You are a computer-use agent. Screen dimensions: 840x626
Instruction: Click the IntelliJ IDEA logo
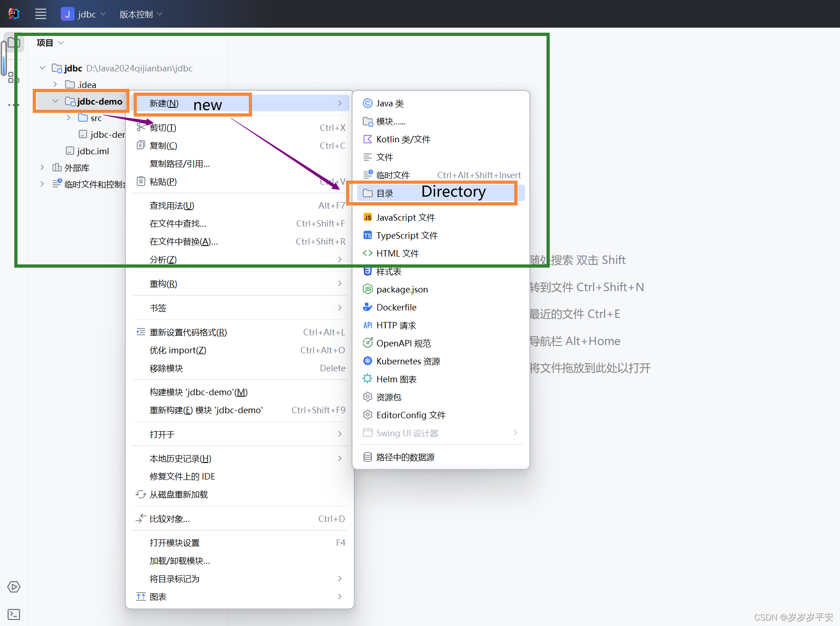(13, 13)
